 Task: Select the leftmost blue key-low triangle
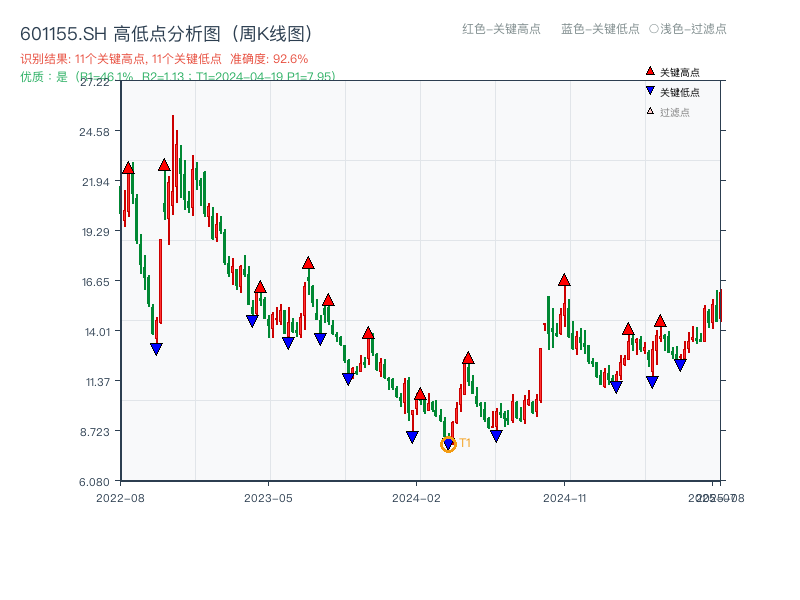(156, 349)
